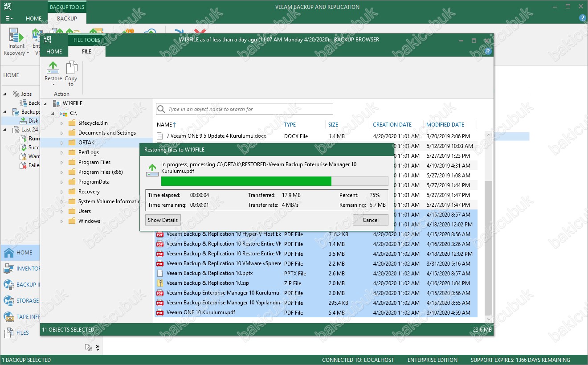Open the Restore dropdown arrow
588x365 pixels.
53,85
